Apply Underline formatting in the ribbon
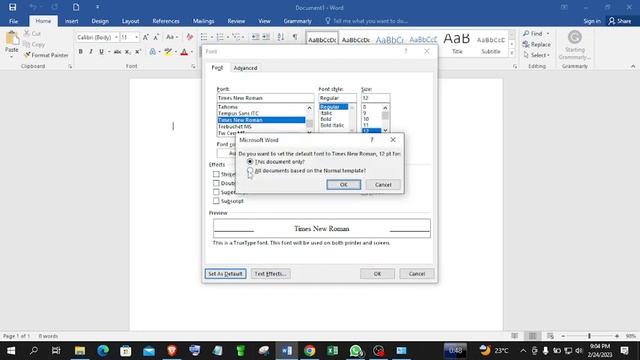 [101, 52]
